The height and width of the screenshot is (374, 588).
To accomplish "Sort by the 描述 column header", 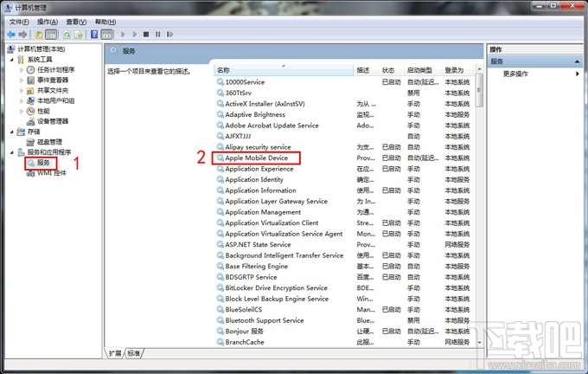I will (366, 70).
